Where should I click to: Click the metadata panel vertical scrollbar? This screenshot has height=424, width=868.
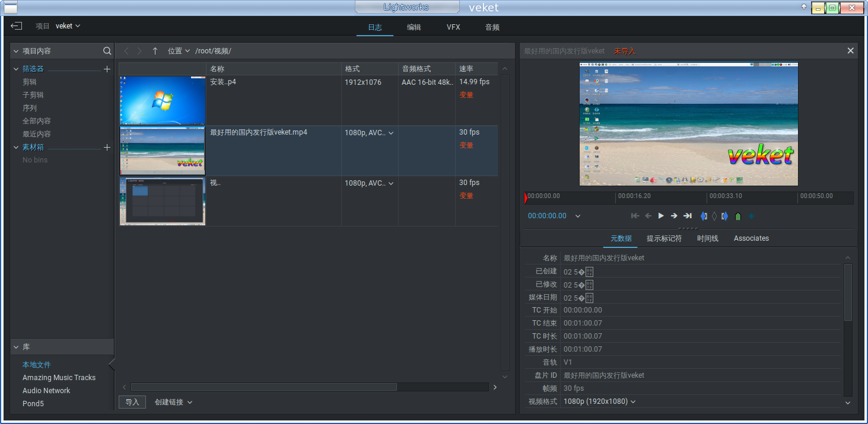[x=848, y=292]
